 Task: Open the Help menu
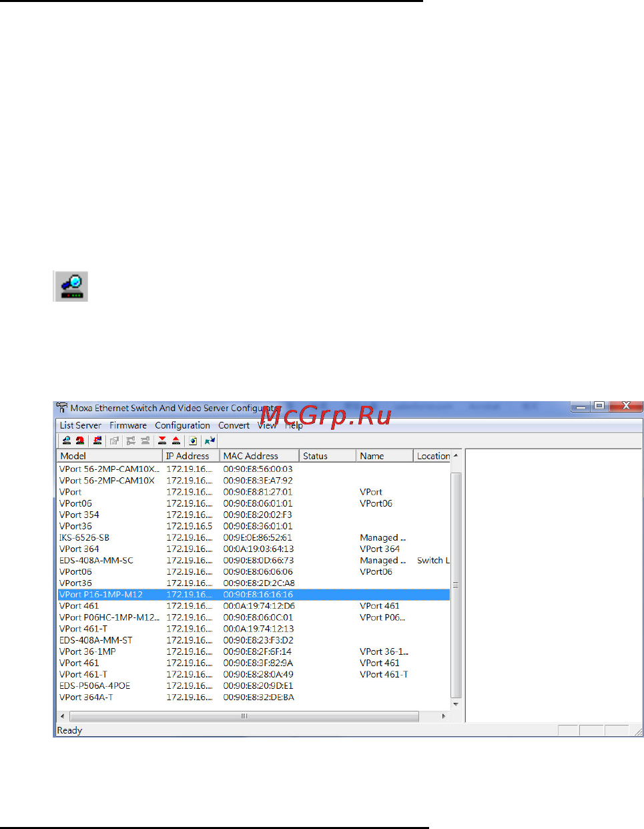click(x=294, y=425)
